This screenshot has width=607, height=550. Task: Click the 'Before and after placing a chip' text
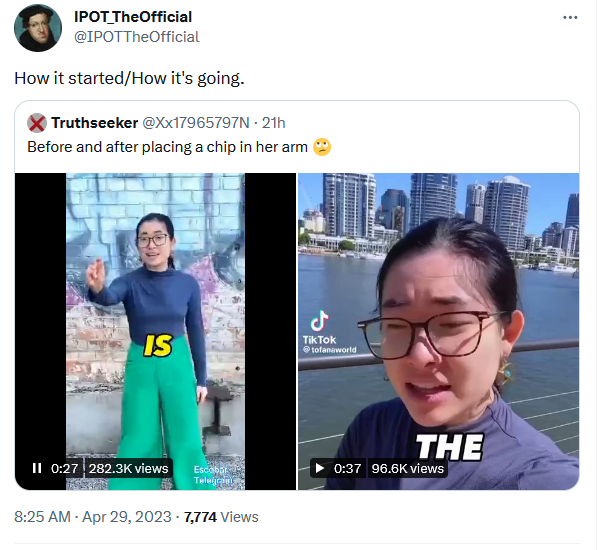[167, 147]
